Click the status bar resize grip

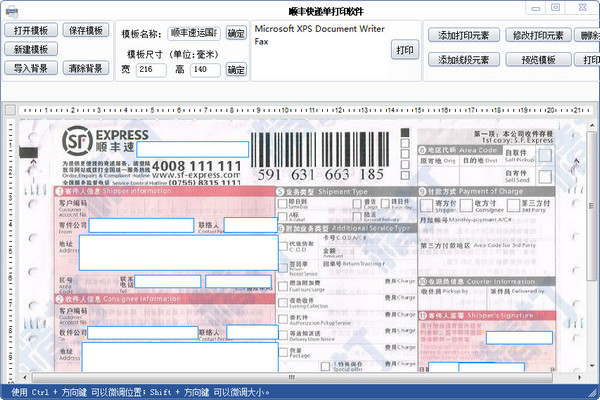click(x=594, y=394)
